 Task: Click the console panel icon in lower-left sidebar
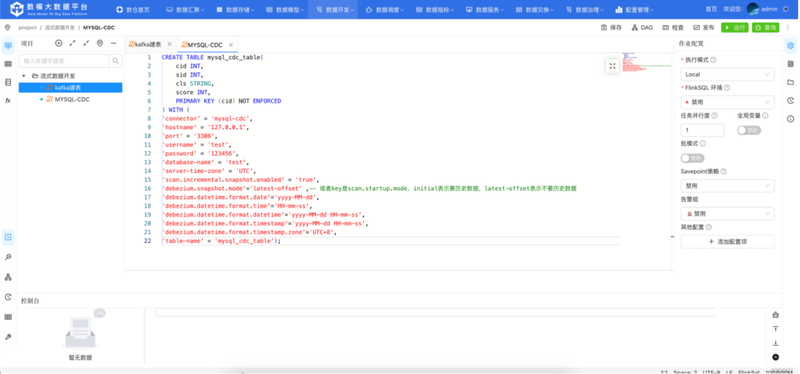tap(8, 237)
